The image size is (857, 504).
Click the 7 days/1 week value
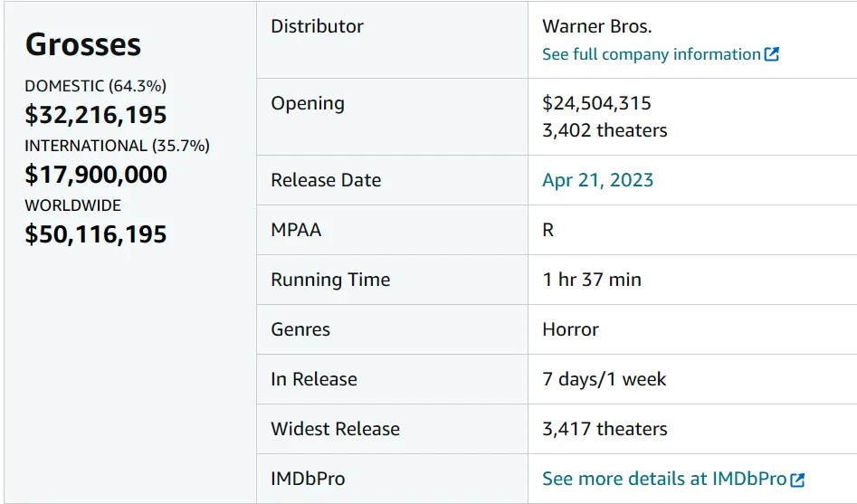605,379
